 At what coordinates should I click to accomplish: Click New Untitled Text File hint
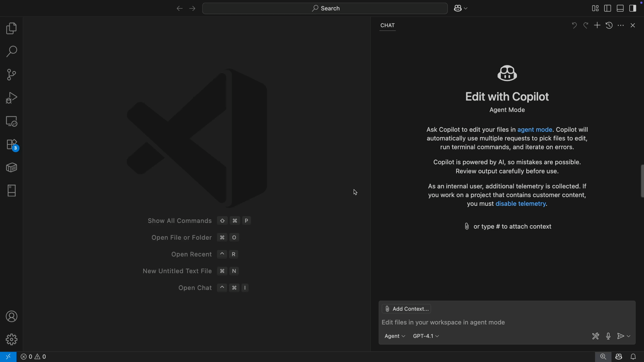point(191,271)
